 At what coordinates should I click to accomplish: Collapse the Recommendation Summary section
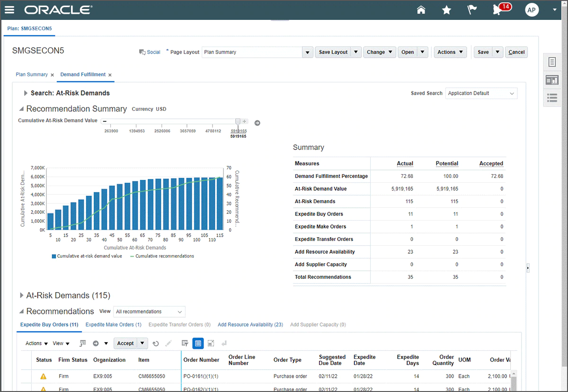tap(21, 109)
